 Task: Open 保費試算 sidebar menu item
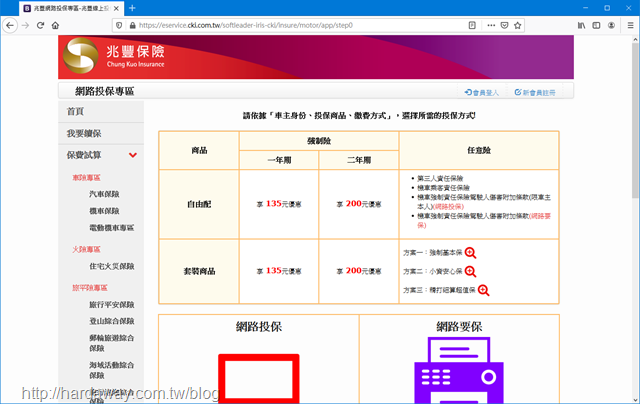point(84,155)
